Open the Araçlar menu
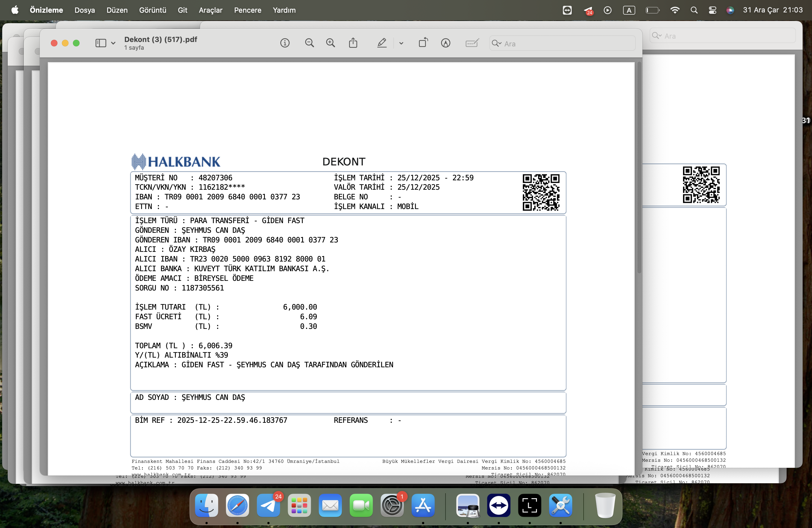Image resolution: width=812 pixels, height=528 pixels. coord(210,10)
